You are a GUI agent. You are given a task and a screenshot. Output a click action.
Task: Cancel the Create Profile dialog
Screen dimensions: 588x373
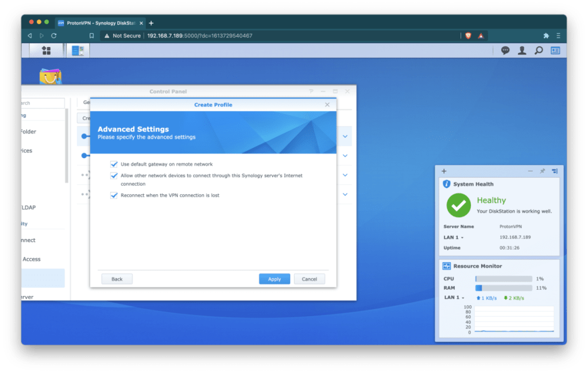click(310, 279)
